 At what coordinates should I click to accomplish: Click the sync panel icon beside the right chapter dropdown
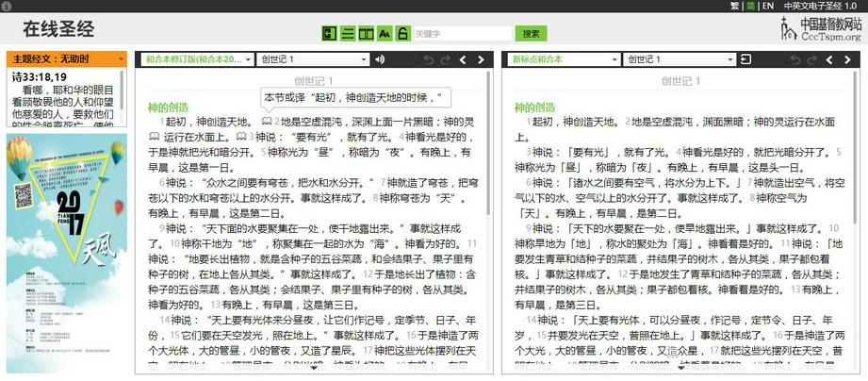click(745, 60)
